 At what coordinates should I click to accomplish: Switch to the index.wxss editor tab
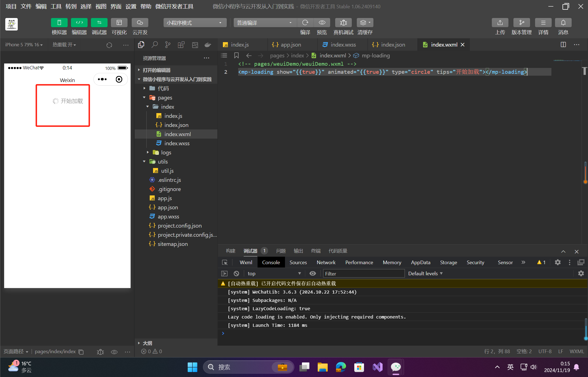coord(343,45)
